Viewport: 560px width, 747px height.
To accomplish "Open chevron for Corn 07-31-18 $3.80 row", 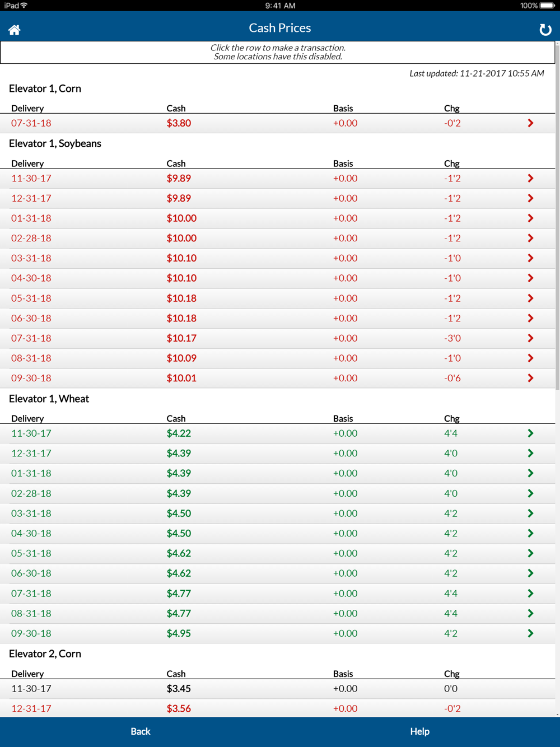I will point(530,123).
